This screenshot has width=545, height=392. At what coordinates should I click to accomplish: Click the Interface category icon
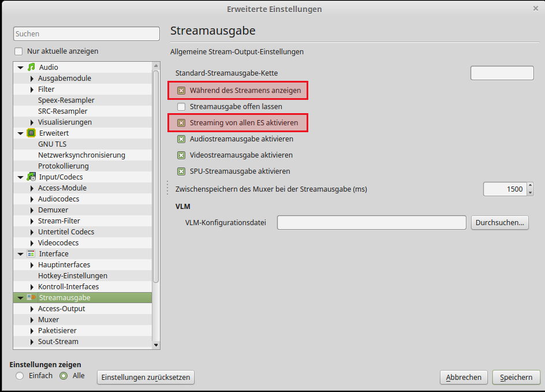click(x=31, y=254)
